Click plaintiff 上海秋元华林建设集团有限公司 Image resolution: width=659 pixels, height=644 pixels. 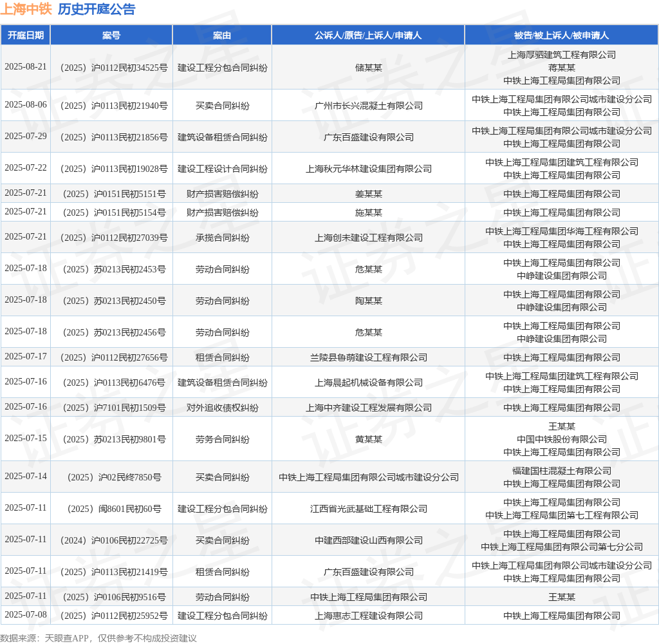point(369,169)
